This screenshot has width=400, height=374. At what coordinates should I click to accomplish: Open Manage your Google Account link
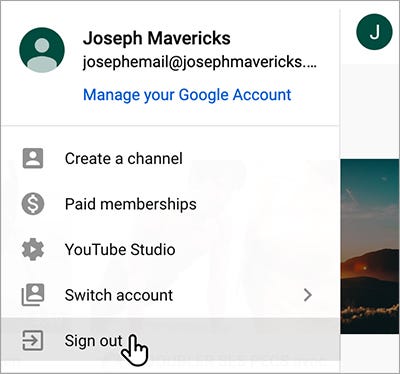tap(187, 95)
